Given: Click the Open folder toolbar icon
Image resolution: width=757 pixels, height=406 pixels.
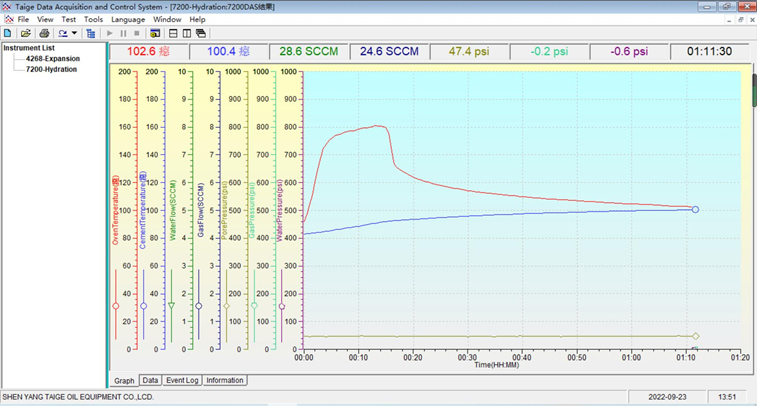Looking at the screenshot, I should (x=25, y=33).
